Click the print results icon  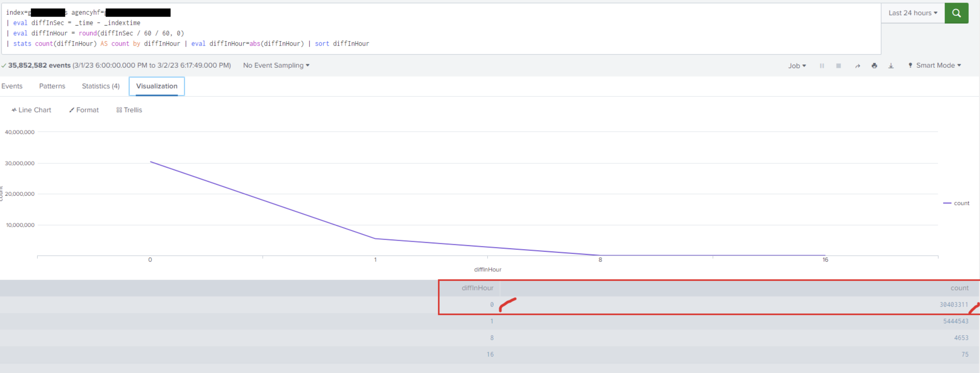(x=874, y=66)
